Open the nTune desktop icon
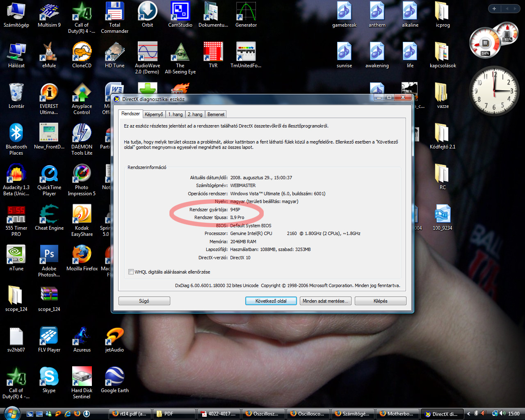The image size is (525, 420). point(16,258)
